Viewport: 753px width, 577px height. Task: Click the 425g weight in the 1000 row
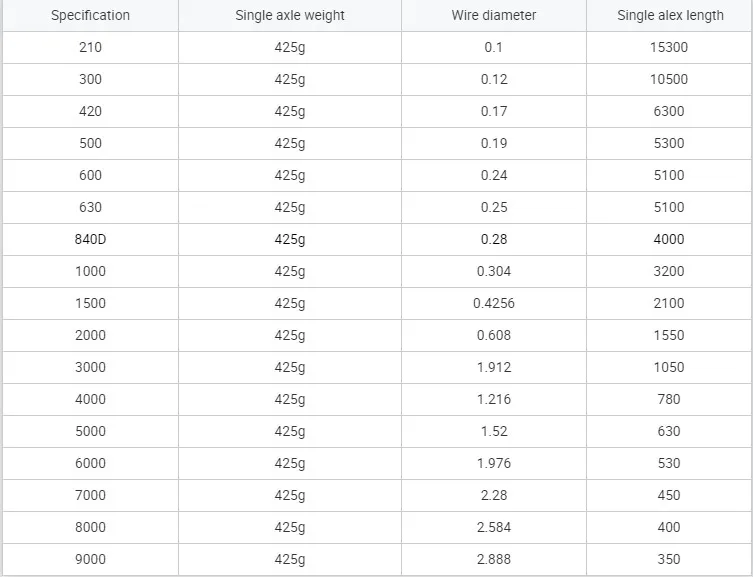coord(290,271)
